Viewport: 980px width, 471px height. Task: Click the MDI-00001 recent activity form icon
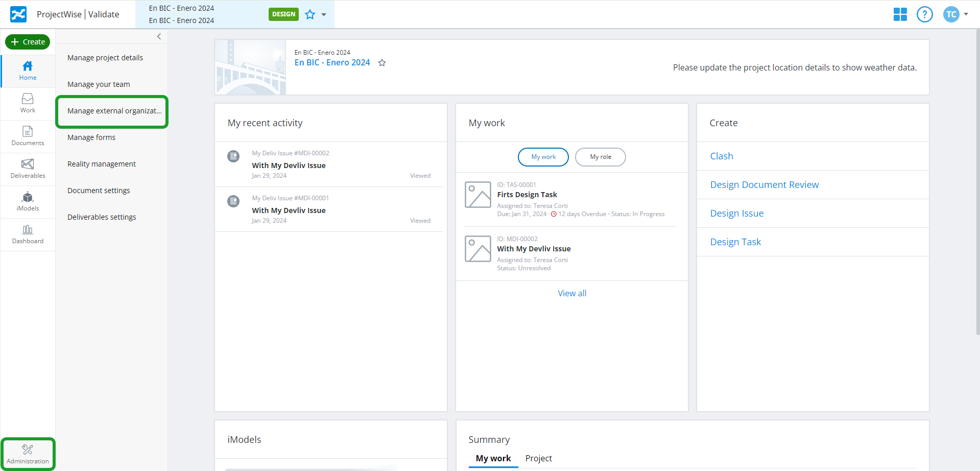point(233,201)
